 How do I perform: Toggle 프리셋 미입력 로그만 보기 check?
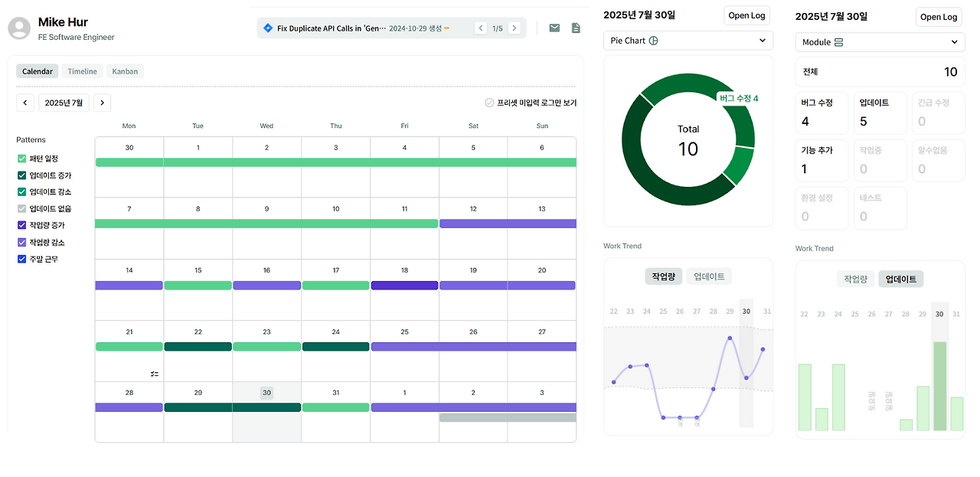[x=489, y=103]
